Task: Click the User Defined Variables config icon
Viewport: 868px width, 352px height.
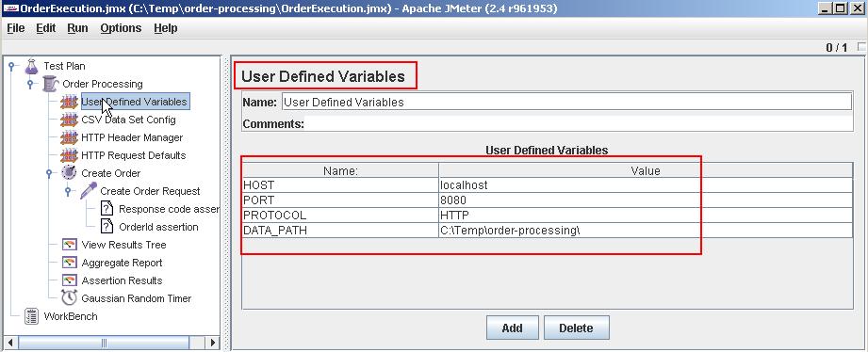Action: tap(69, 102)
